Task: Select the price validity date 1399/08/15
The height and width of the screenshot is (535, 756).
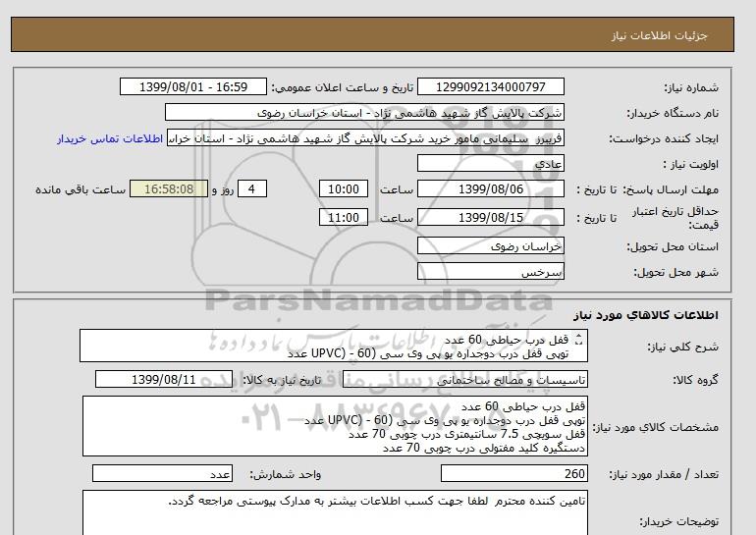Action: click(491, 217)
